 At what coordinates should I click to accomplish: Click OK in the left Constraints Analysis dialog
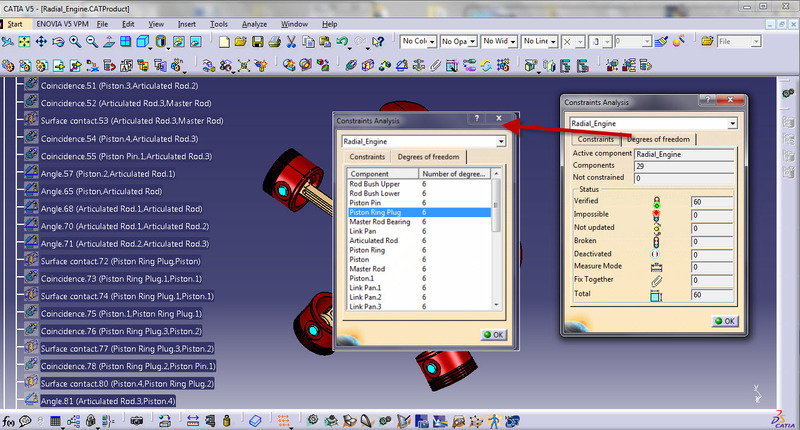tap(493, 335)
